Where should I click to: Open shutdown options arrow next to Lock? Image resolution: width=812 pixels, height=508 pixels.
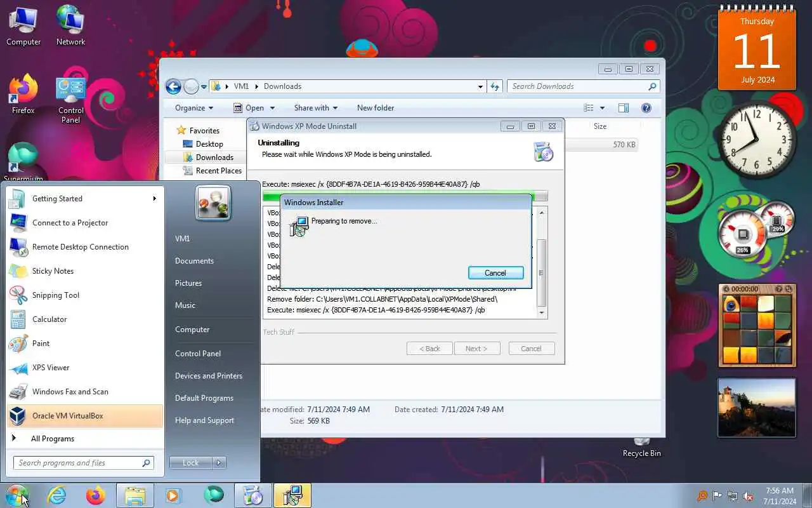219,463
